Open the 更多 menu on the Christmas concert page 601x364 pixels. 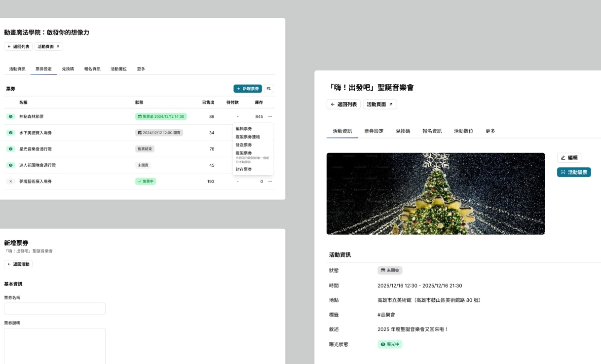click(489, 131)
